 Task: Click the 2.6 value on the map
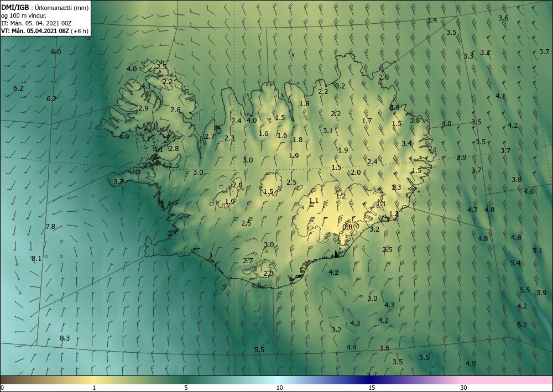tap(175, 109)
